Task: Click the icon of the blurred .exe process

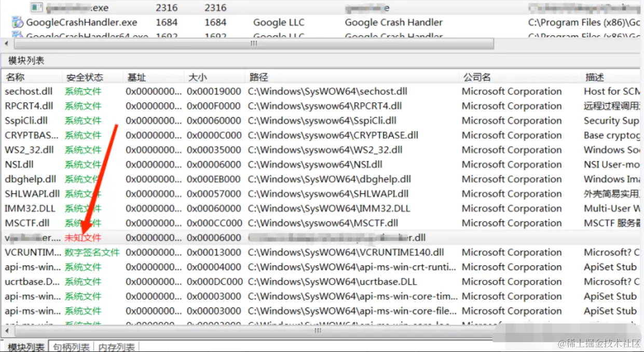Action: point(36,7)
